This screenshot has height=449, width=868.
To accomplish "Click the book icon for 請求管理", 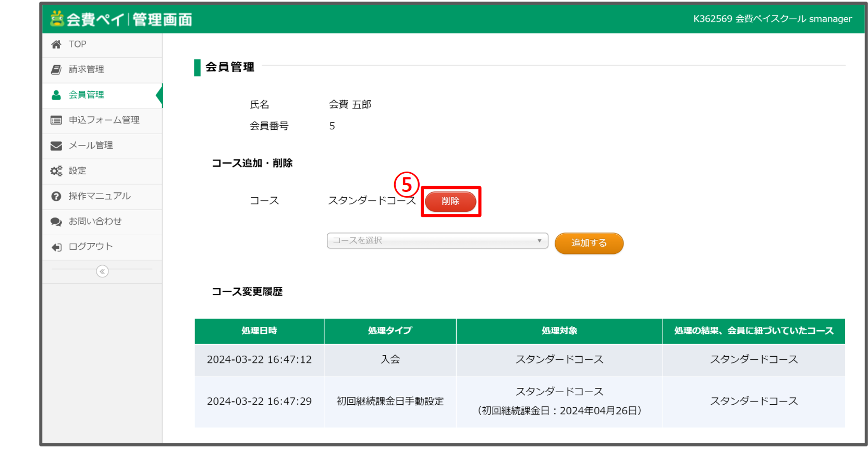I will pos(56,70).
